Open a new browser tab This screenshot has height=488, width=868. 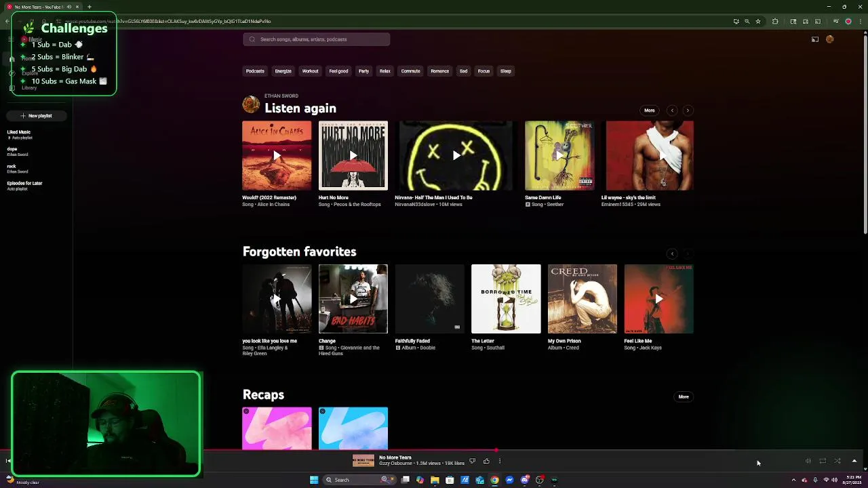89,7
